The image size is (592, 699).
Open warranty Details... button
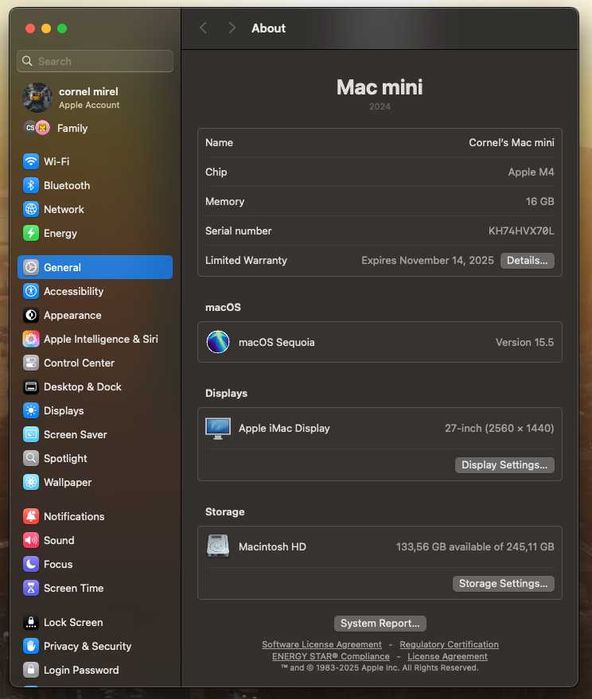click(527, 260)
